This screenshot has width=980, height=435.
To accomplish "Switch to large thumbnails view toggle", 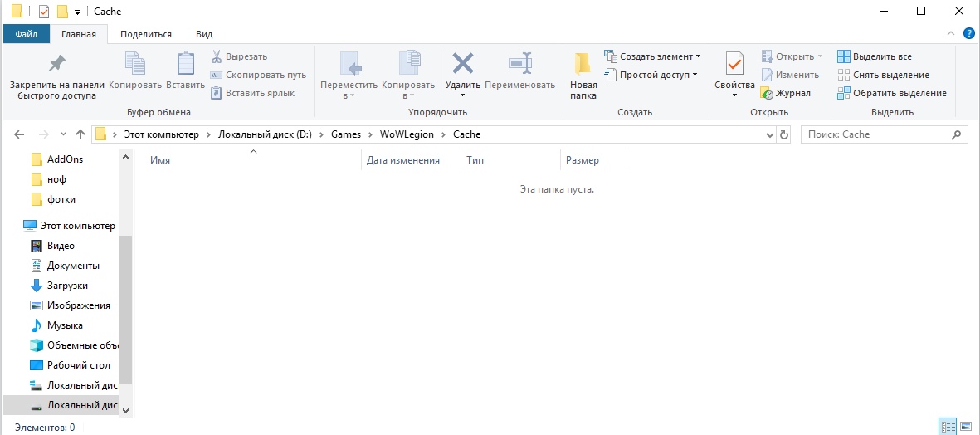I will (965, 427).
